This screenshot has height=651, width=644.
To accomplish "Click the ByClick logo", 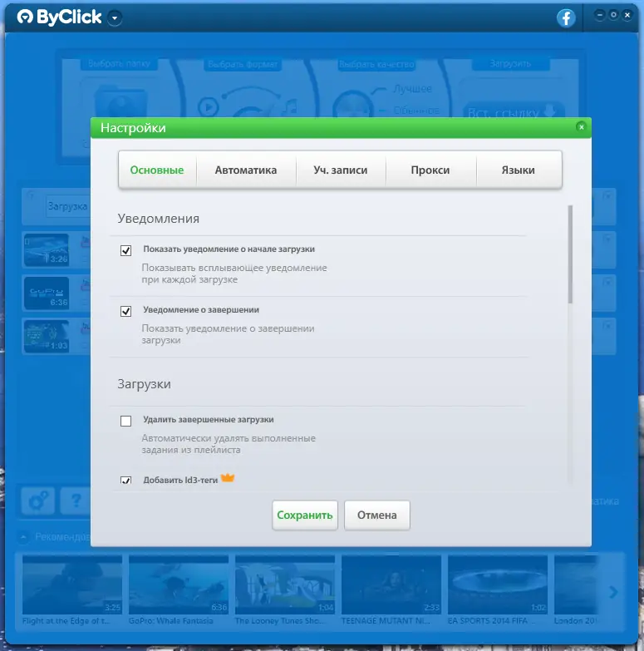I will 59,17.
